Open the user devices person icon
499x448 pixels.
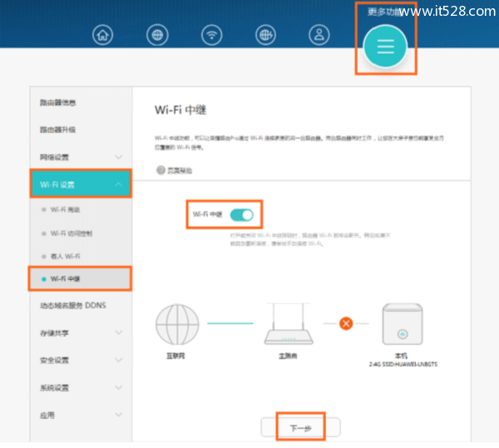point(319,35)
